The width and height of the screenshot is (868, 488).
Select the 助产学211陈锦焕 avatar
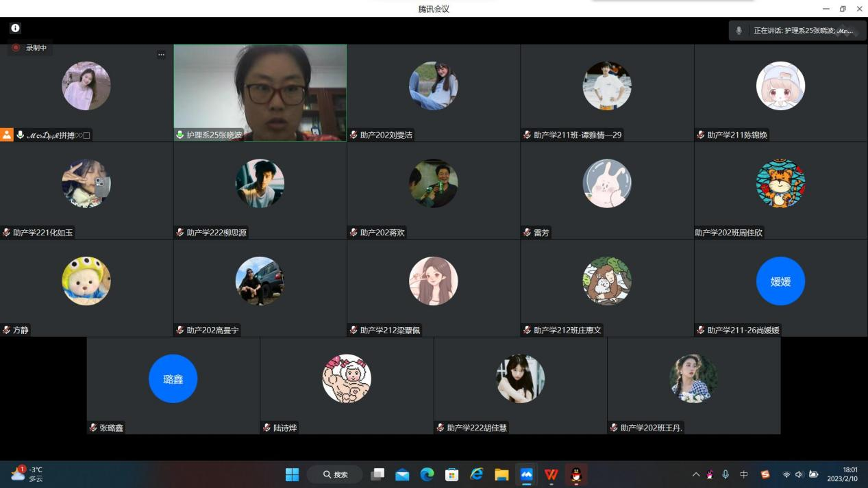780,86
